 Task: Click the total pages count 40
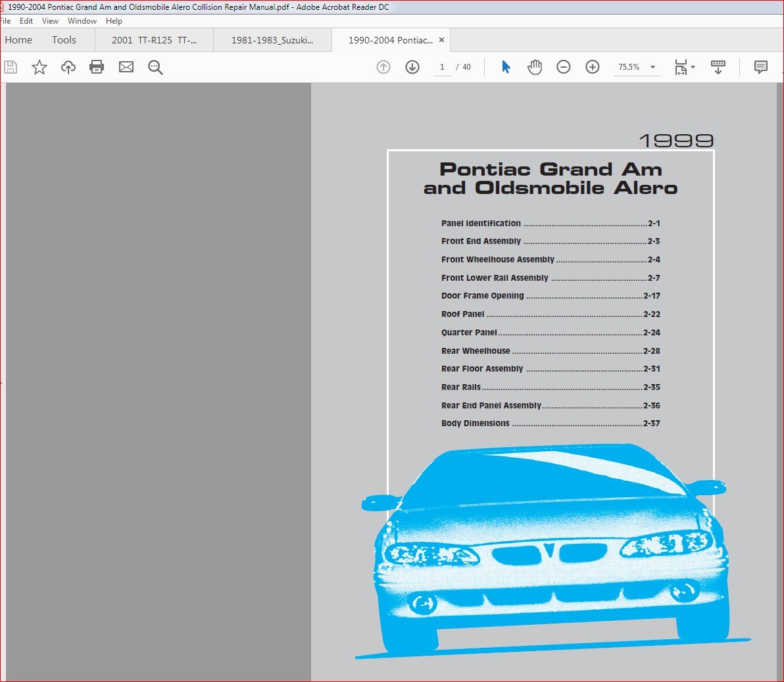[466, 67]
